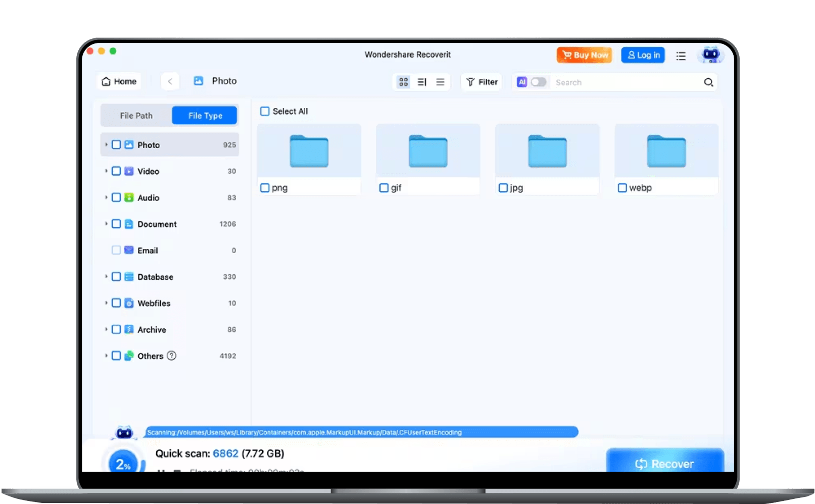This screenshot has width=815, height=504.
Task: Click the Buy Now button
Action: pos(585,55)
